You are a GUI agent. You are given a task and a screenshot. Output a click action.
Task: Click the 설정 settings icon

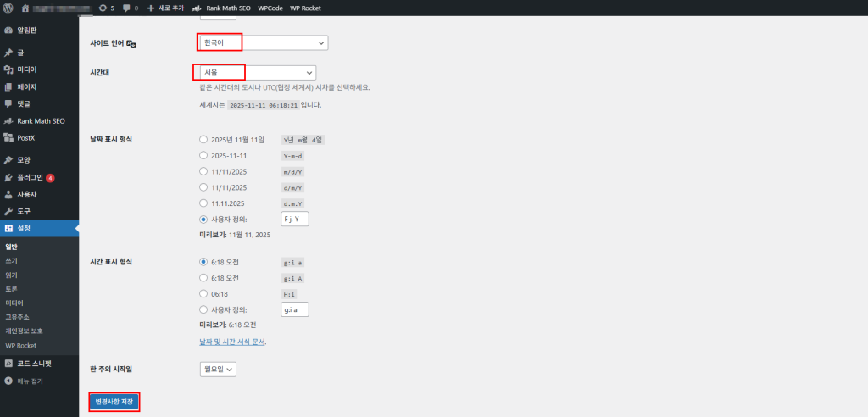(x=8, y=228)
